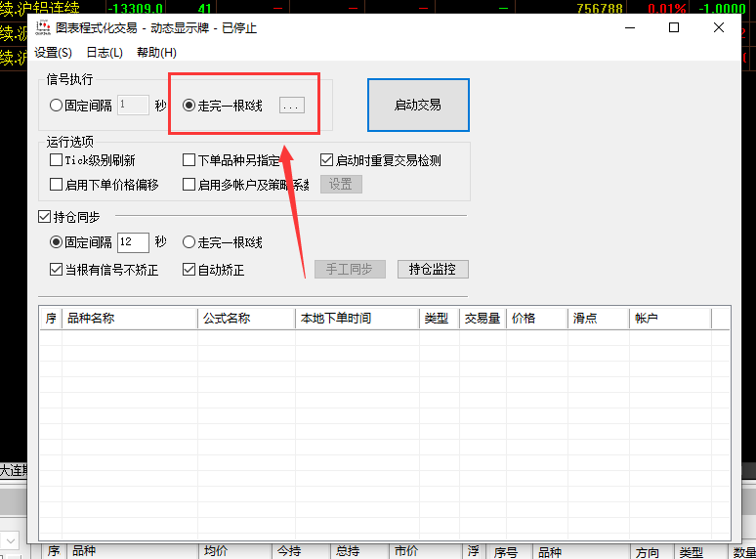Enable Tick级别刷新 checkbox
Viewport: 756px width, 559px height.
point(56,160)
